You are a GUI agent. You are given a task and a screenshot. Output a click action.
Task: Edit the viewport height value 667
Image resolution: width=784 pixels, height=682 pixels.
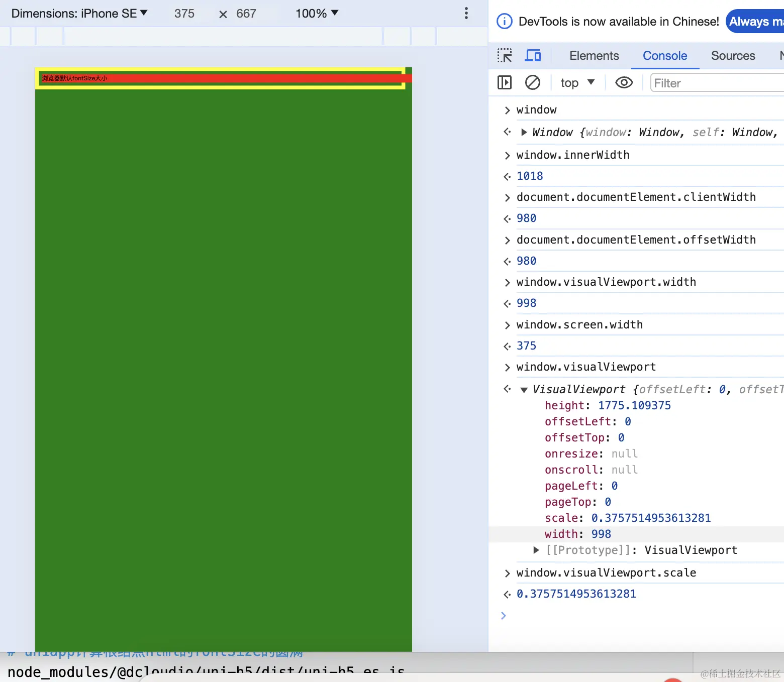pyautogui.click(x=246, y=14)
